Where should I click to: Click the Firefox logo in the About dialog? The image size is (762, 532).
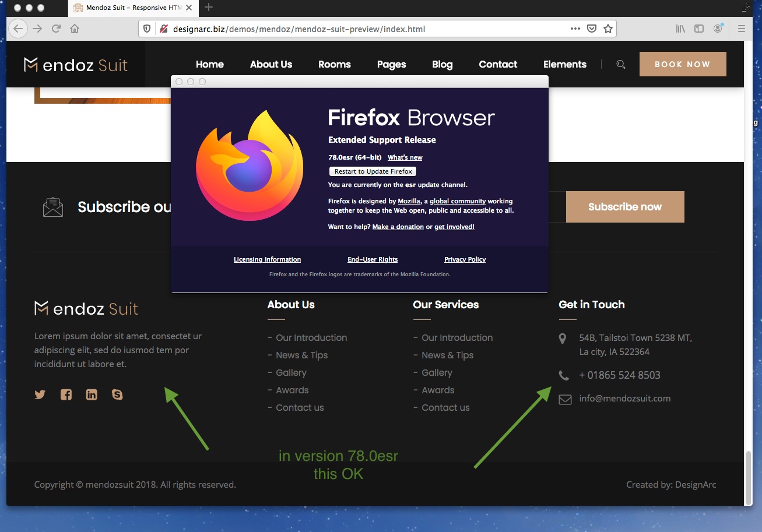[250, 165]
